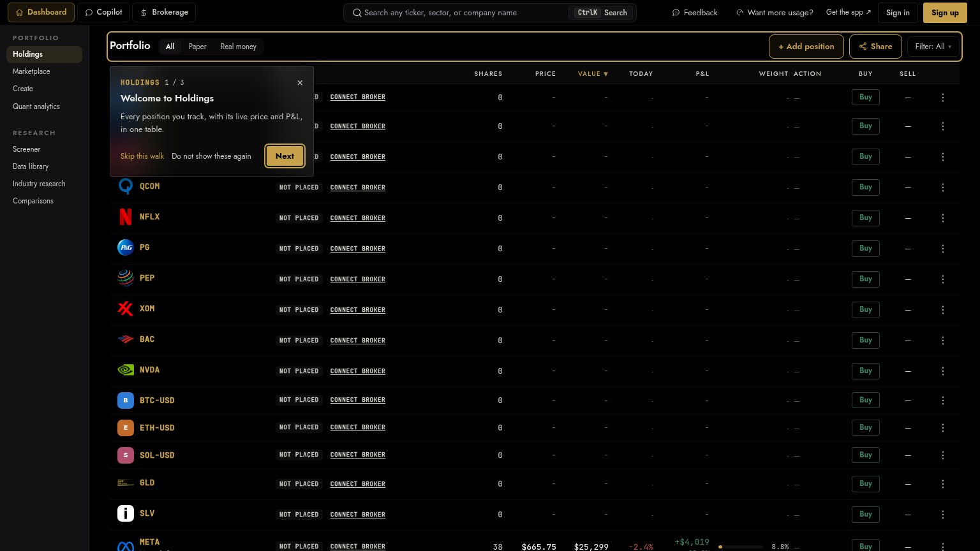The image size is (980, 551).
Task: Click the BTC-USD blue B icon
Action: 126,400
